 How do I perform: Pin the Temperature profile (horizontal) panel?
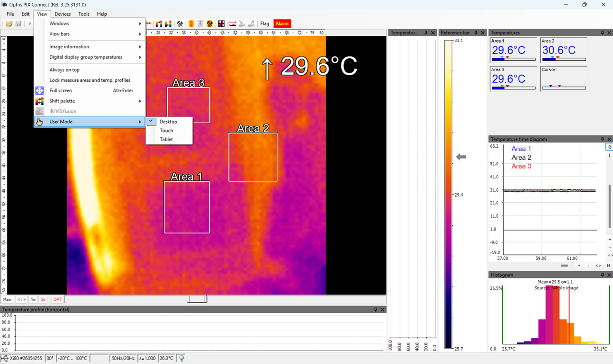(x=375, y=309)
